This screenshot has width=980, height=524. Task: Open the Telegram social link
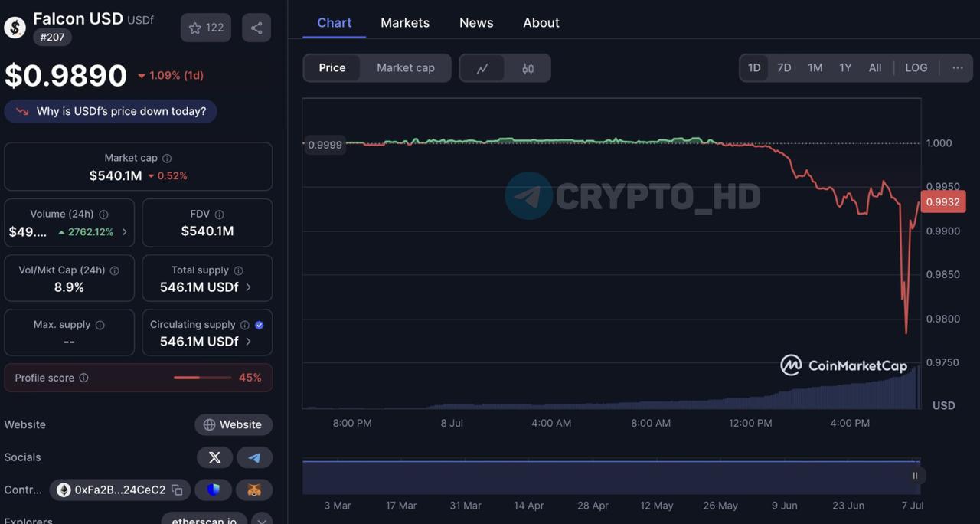(254, 457)
